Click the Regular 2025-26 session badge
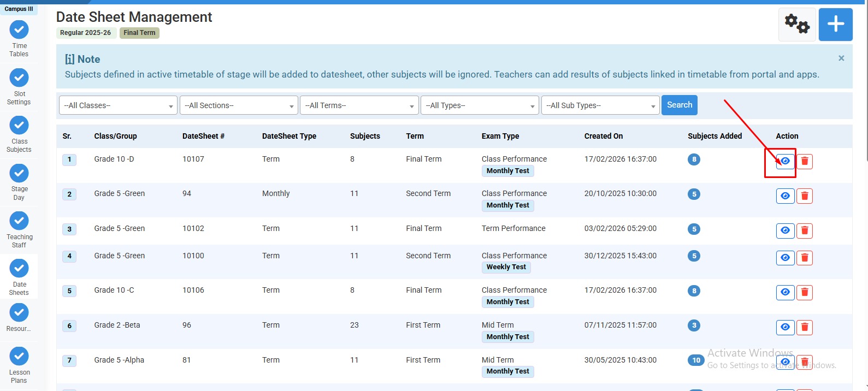 tap(85, 33)
